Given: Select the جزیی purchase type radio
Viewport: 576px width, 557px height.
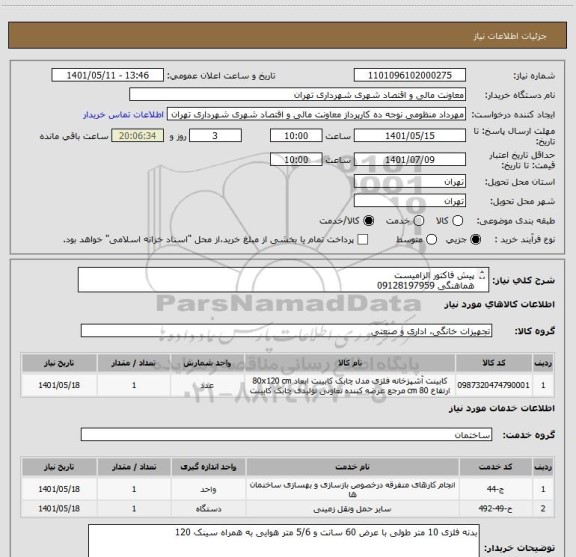Looking at the screenshot, I should [476, 240].
